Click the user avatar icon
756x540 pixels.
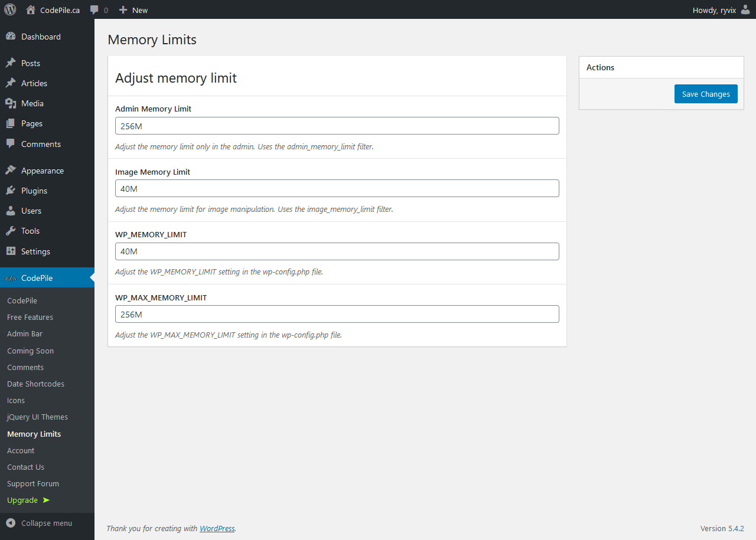[745, 9]
